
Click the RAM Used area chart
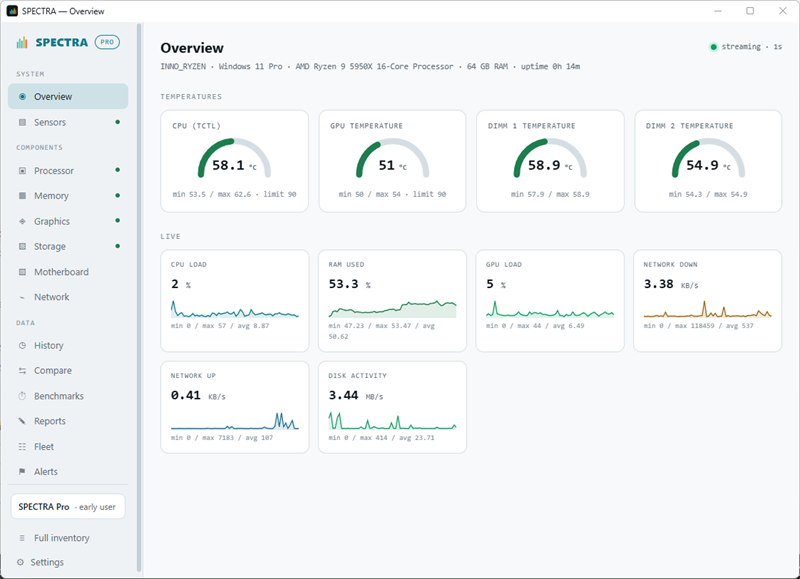(392, 309)
